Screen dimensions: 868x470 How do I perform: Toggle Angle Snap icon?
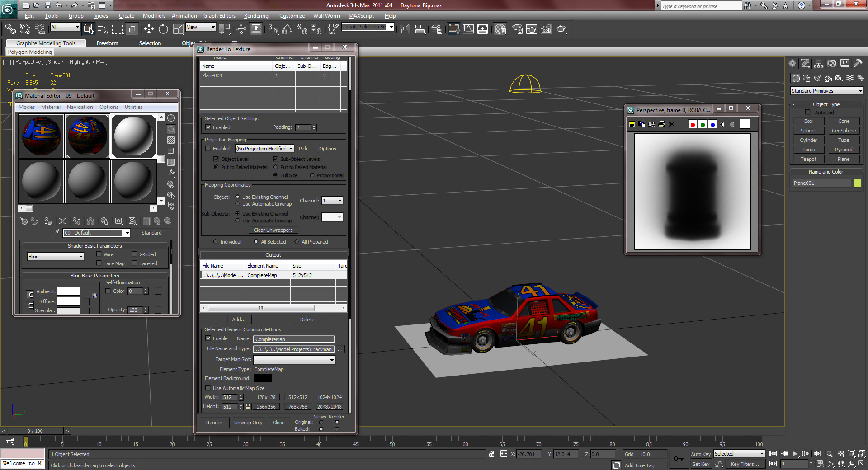click(x=288, y=29)
